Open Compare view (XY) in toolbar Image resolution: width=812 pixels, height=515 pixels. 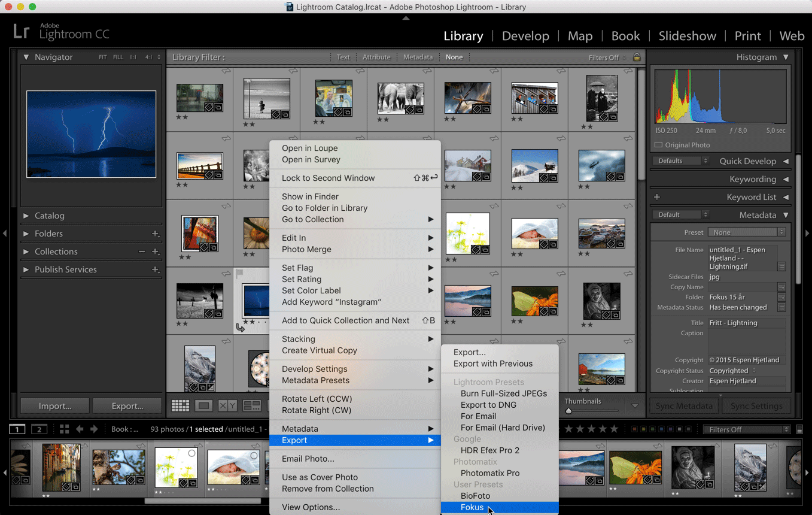coord(227,406)
